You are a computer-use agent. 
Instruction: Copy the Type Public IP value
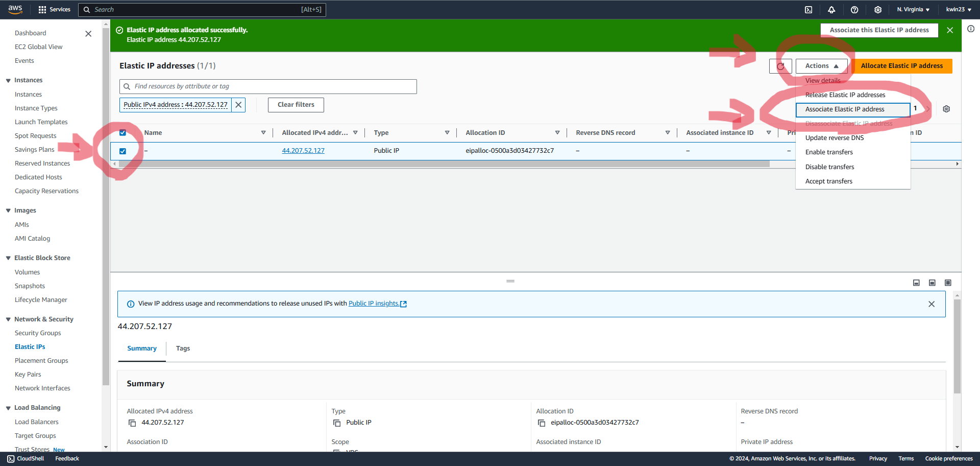click(337, 423)
